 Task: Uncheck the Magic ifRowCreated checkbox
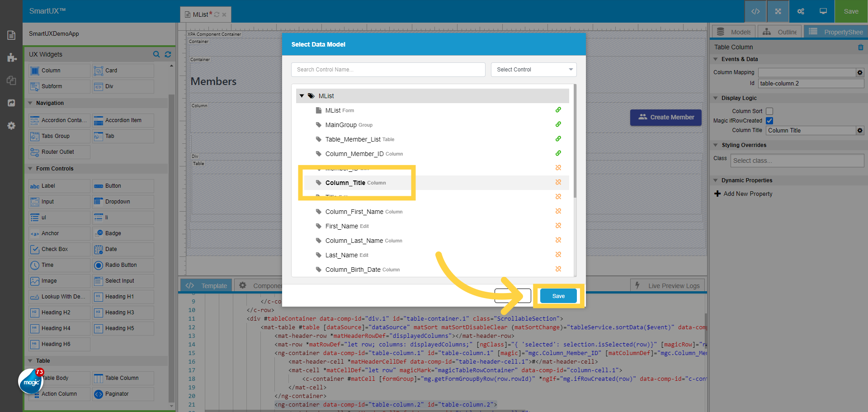click(x=769, y=121)
